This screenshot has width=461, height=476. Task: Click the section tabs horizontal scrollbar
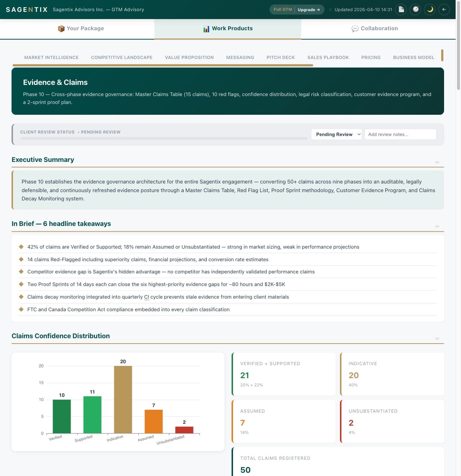163,65
